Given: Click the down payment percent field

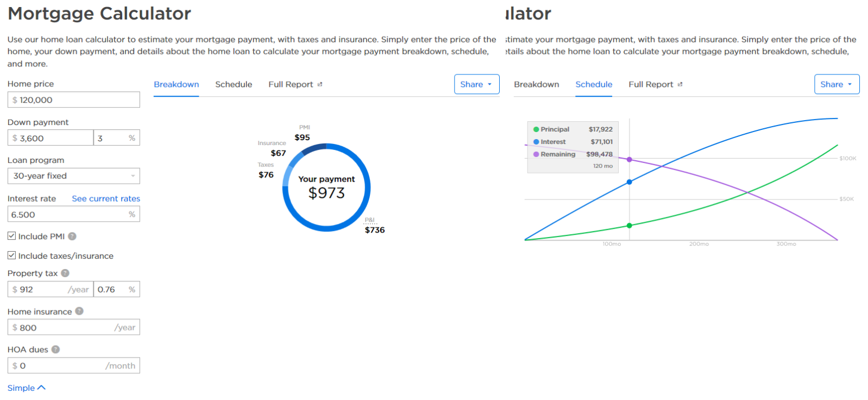Looking at the screenshot, I should [x=117, y=138].
